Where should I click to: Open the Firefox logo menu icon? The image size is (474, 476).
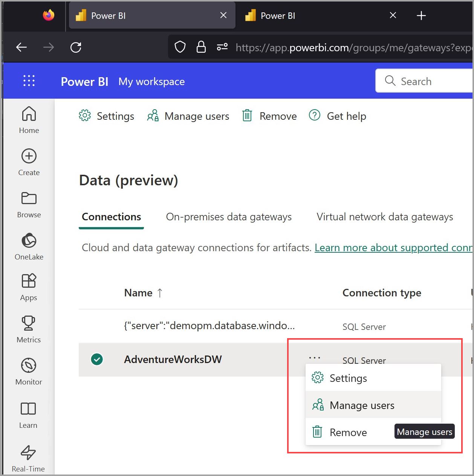[49, 15]
